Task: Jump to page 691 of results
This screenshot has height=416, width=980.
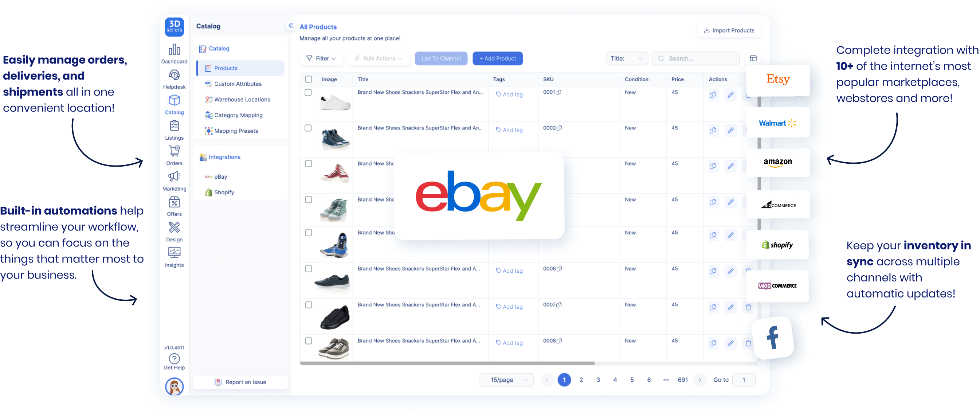Action: tap(683, 380)
